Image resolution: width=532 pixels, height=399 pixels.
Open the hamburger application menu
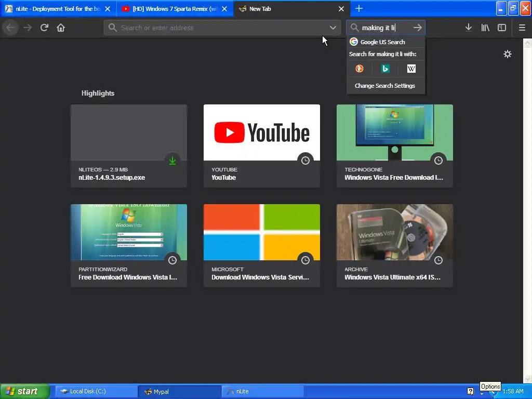522,28
